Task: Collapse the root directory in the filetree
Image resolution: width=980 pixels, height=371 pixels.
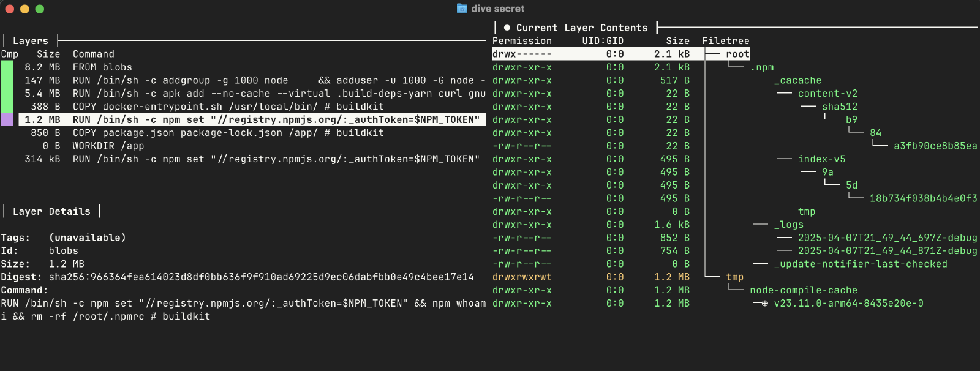Action: coord(737,54)
